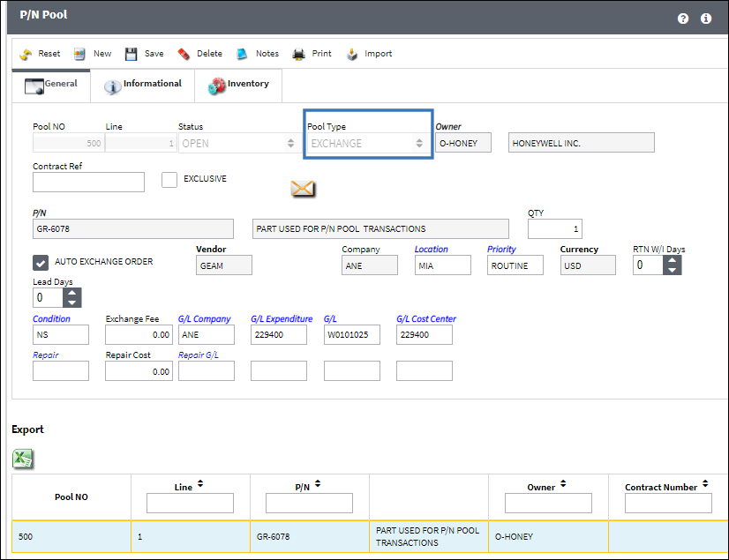729x560 pixels.
Task: Click the G/L Expenditure link label
Action: (x=282, y=319)
